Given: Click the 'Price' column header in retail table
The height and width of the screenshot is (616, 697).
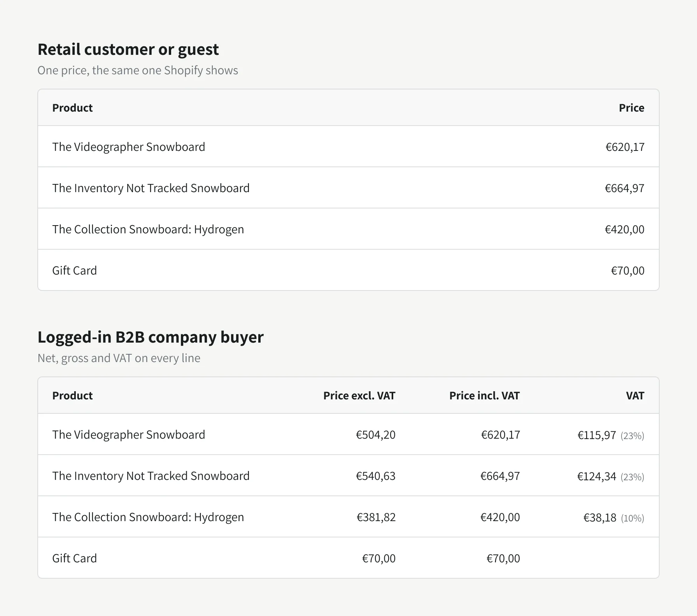Looking at the screenshot, I should (x=631, y=108).
